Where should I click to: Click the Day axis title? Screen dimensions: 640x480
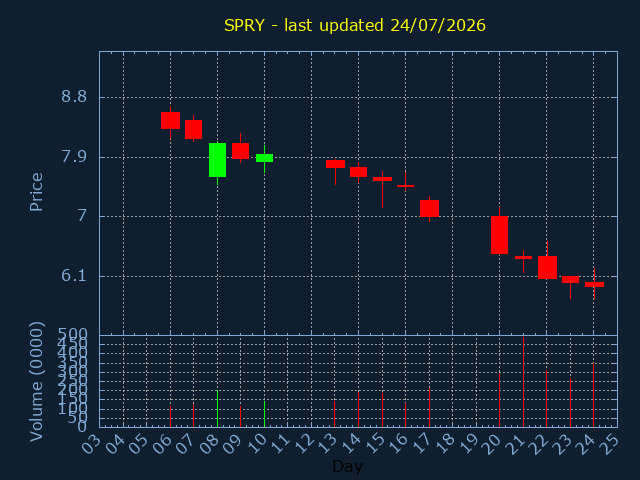(x=347, y=466)
